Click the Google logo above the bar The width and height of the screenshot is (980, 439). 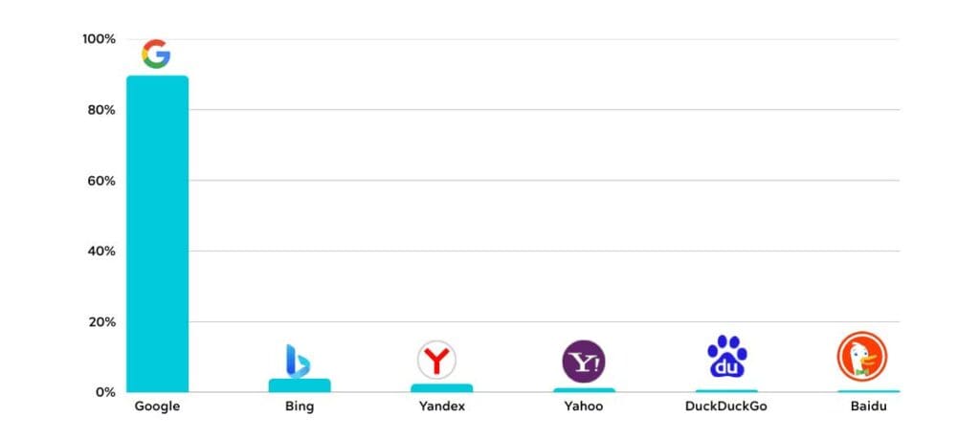pos(156,54)
